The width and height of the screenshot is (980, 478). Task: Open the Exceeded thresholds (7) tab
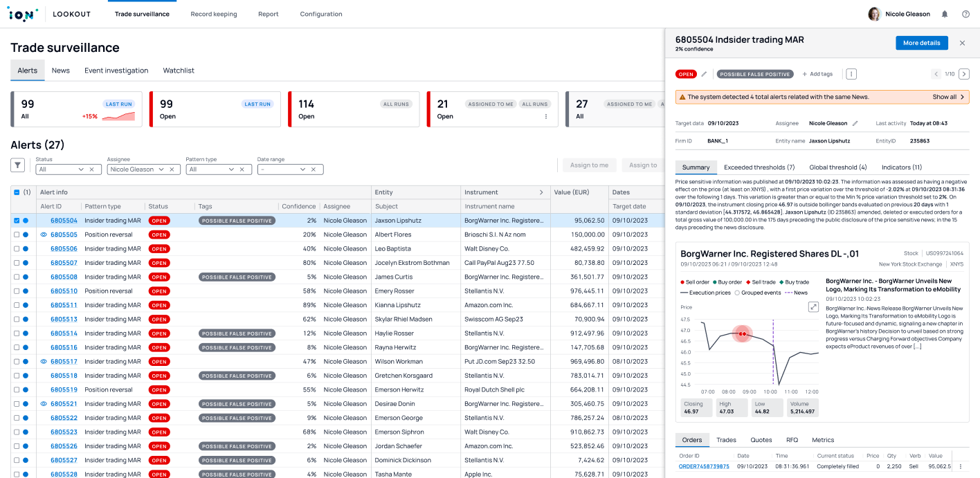[x=759, y=167]
